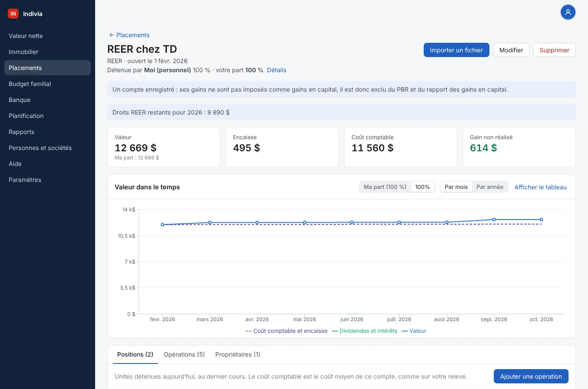Click Gain non réalisé 614 $ amount
The image size is (588, 389).
tap(483, 148)
